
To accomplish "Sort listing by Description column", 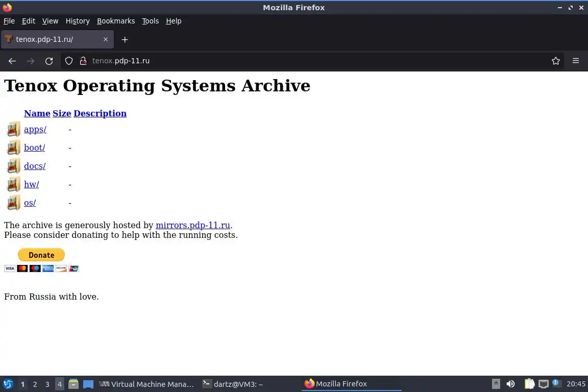I will pos(100,113).
